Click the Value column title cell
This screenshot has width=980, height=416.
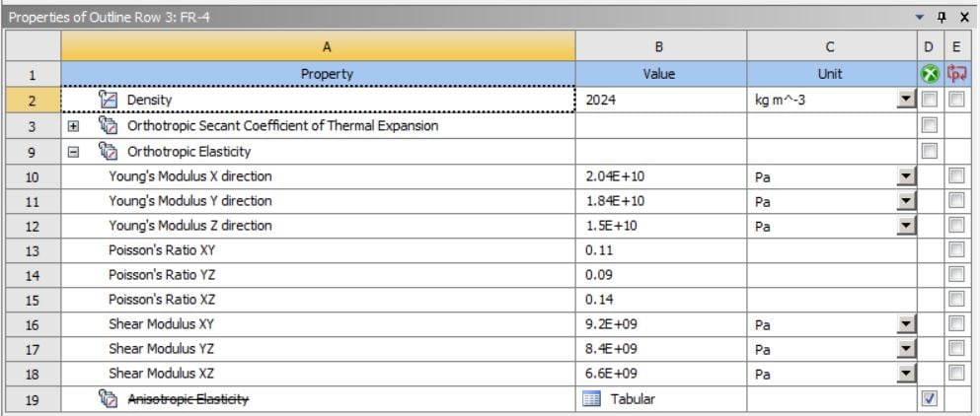[x=660, y=74]
